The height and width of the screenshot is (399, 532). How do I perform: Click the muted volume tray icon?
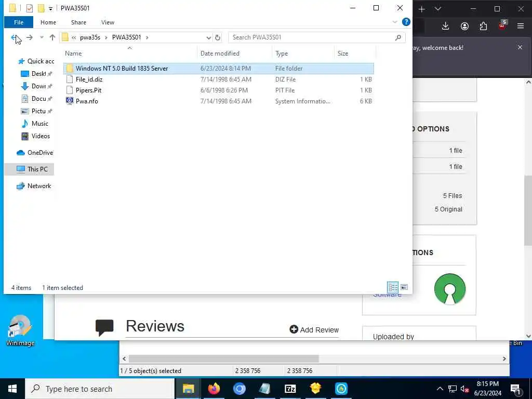(x=464, y=389)
